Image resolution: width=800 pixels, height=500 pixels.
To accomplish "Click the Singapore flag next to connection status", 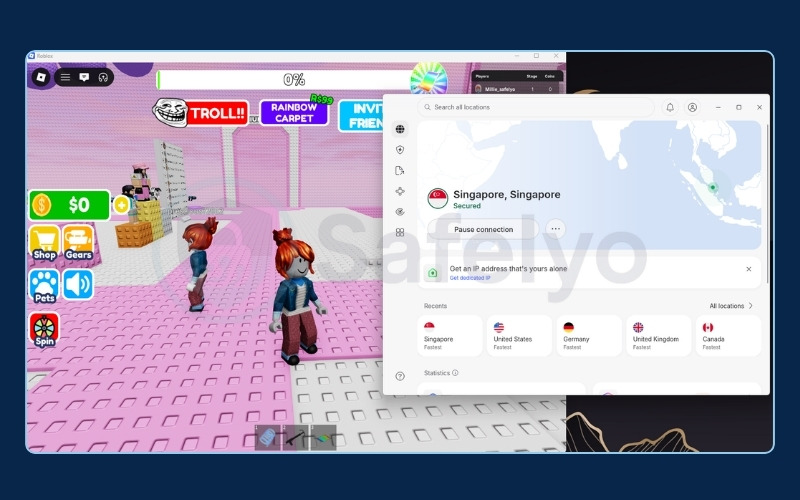I will (x=438, y=198).
